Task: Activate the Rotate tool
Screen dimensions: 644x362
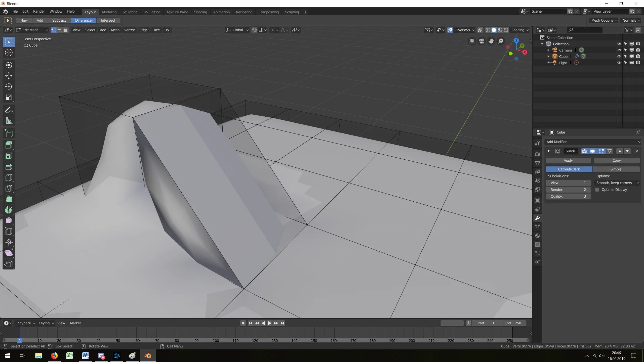Action: [9, 86]
